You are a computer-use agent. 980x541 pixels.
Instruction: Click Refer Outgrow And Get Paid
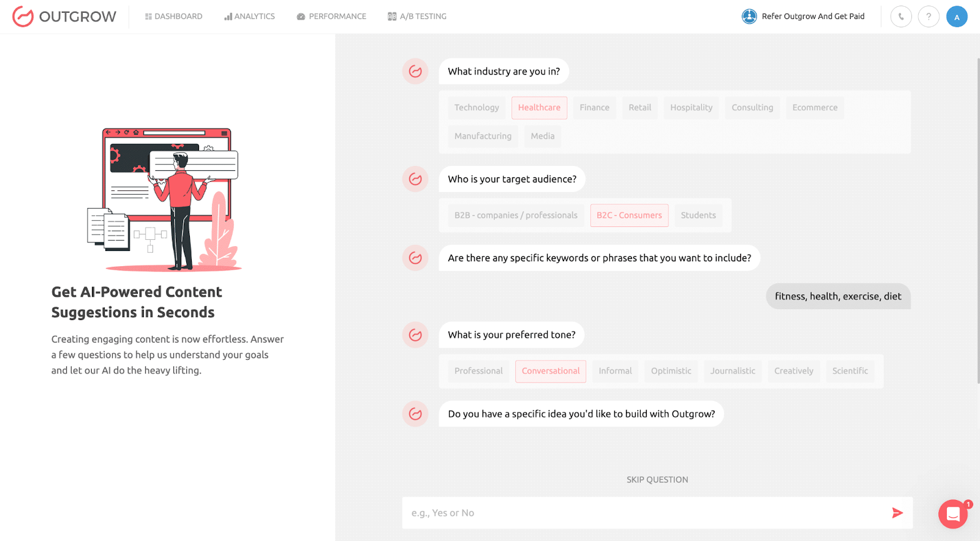[813, 17]
